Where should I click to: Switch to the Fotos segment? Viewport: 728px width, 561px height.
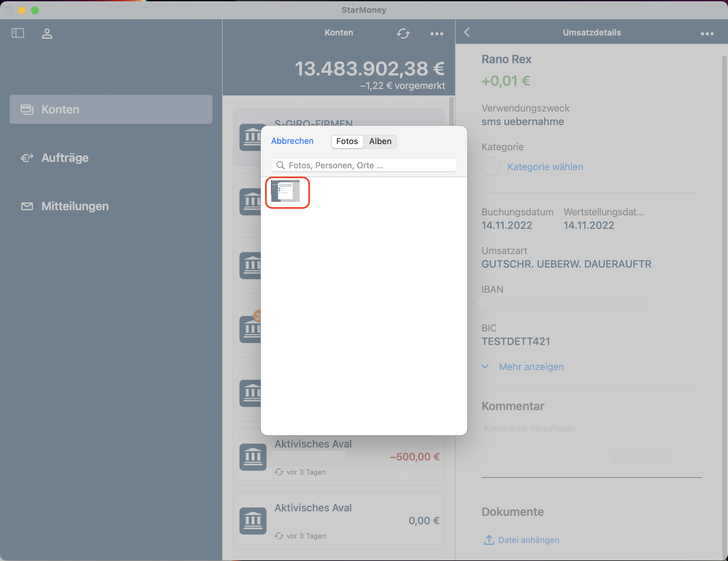tap(347, 141)
